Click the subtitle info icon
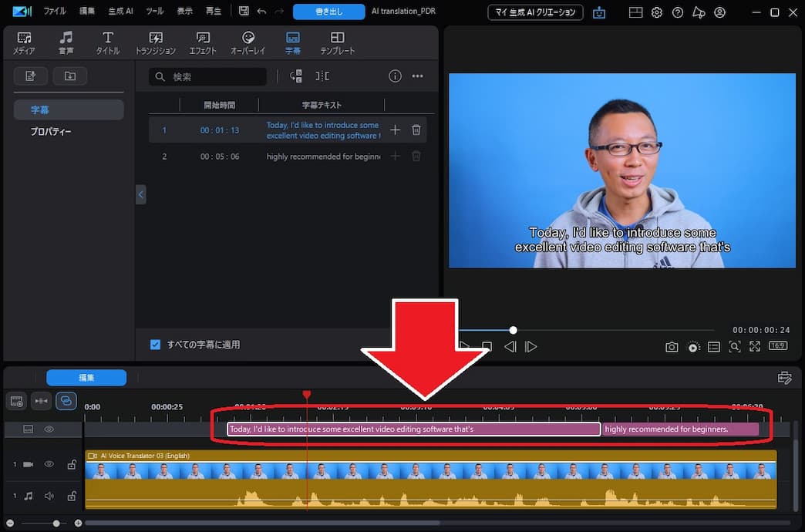Viewport: 805px width, 532px height. tap(395, 76)
